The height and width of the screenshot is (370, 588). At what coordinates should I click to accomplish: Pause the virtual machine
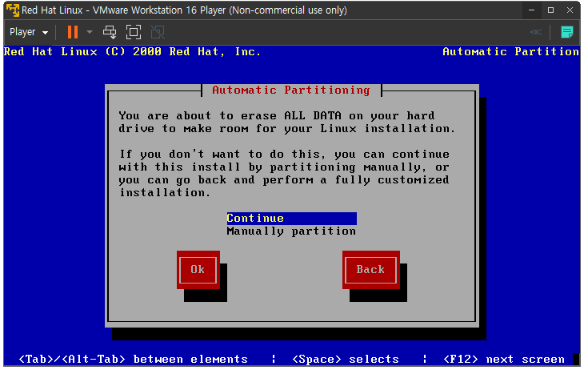pos(73,32)
